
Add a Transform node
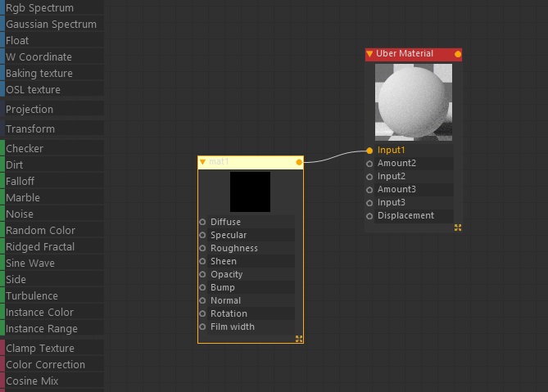pyautogui.click(x=52, y=128)
